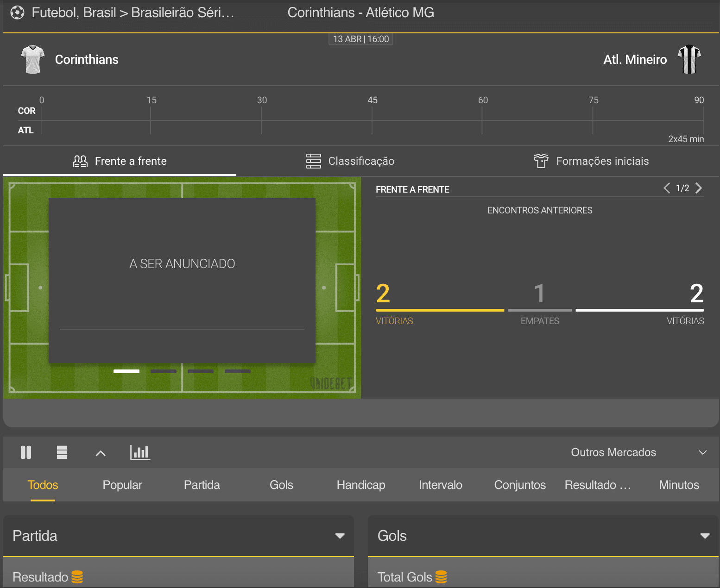Select the Minutos market filter

679,485
